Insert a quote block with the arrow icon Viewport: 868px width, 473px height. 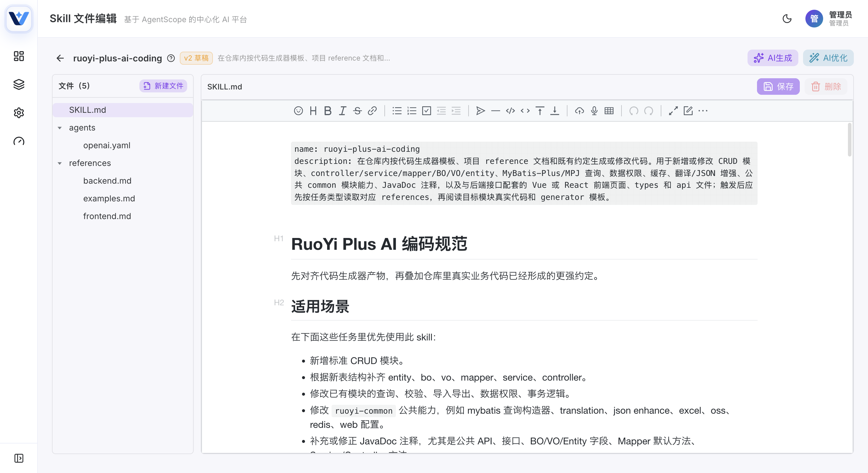coord(481,111)
